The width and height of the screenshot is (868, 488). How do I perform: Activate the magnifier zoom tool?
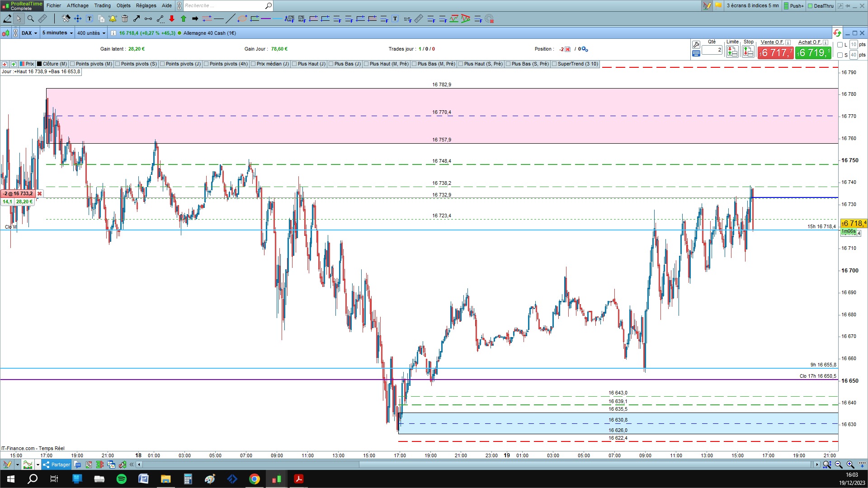pos(31,19)
